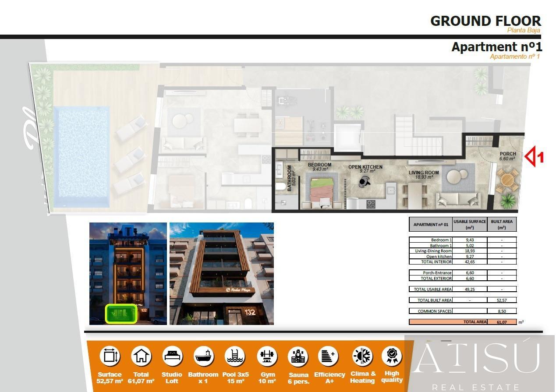
Task: Click the Efficiency A+ icon
Action: [329, 356]
